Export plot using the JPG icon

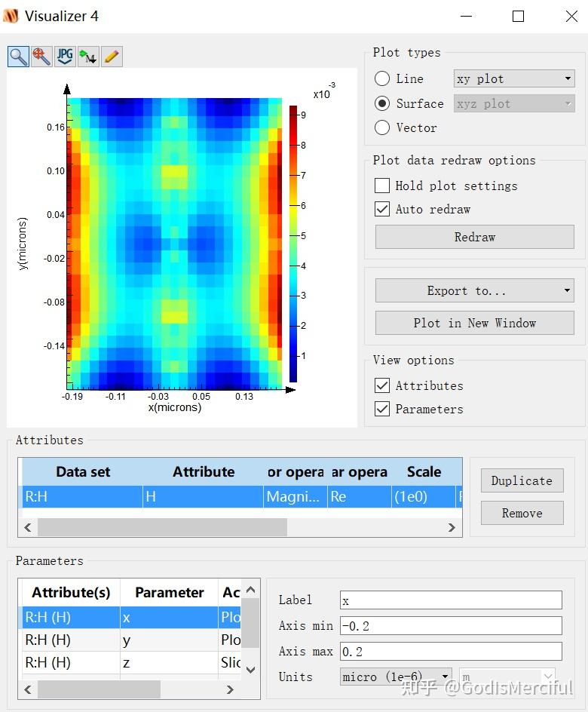pos(65,57)
